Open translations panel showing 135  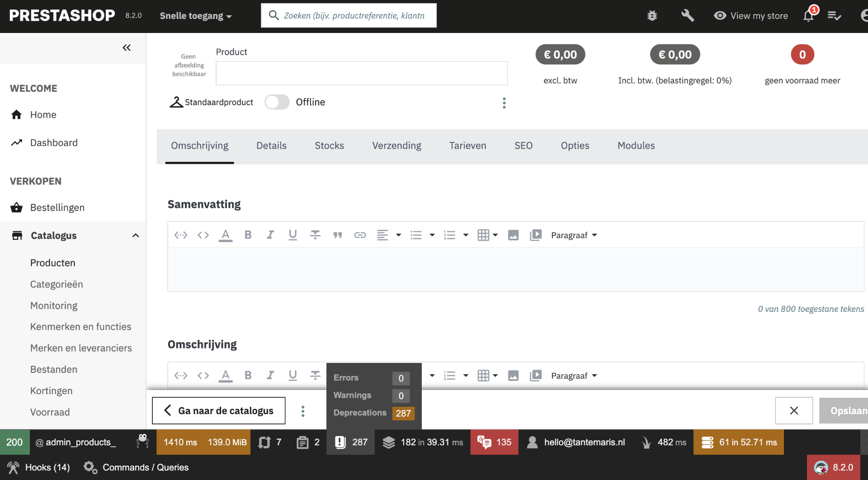[x=495, y=442]
